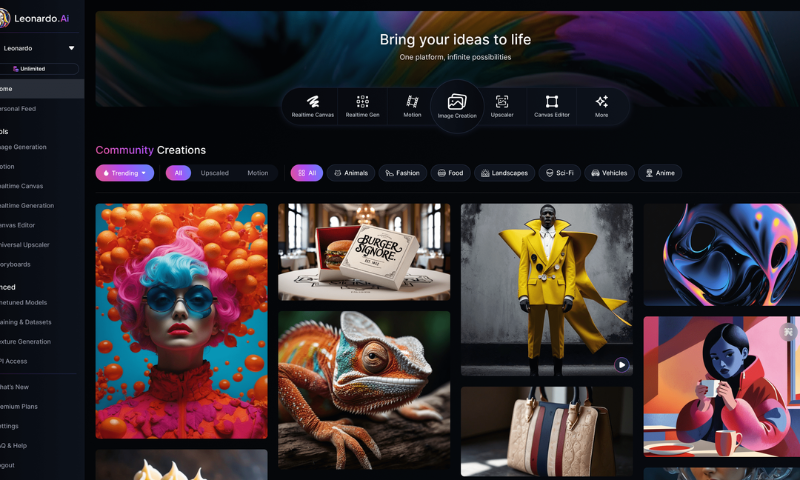This screenshot has height=480, width=800.
Task: Open Realtime Generation in the sidebar
Action: pyautogui.click(x=27, y=205)
